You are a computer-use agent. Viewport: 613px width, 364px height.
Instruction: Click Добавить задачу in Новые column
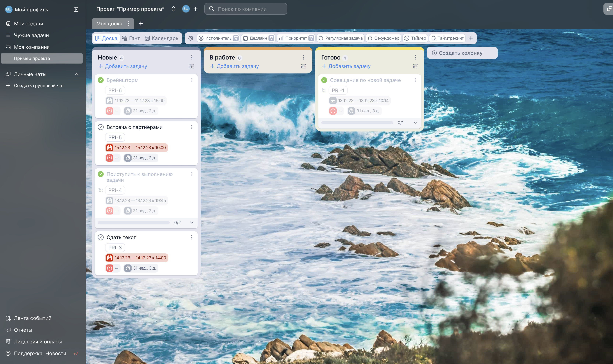123,66
